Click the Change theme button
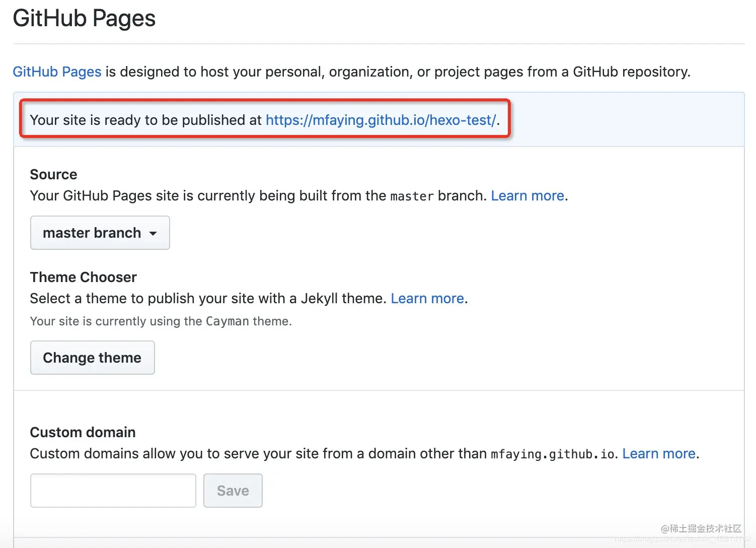The height and width of the screenshot is (548, 756). click(x=93, y=358)
